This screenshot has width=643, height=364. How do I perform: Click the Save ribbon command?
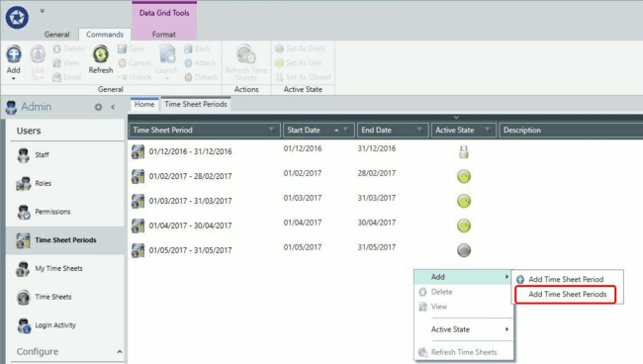(x=131, y=48)
